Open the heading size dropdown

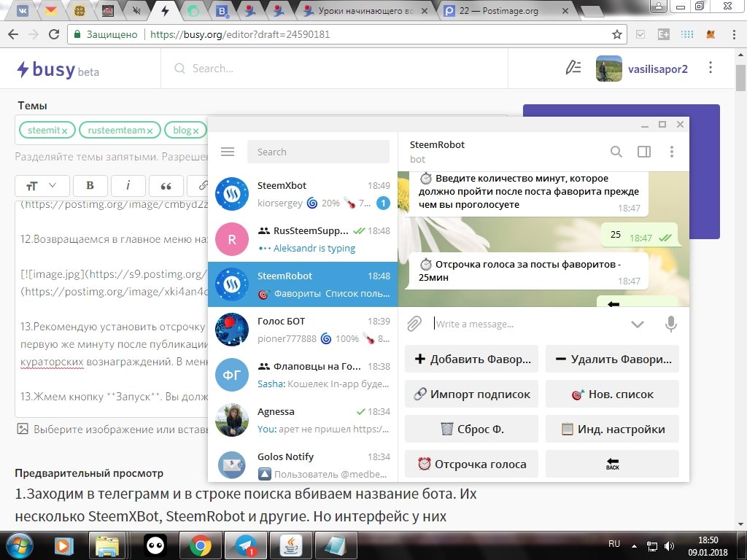pyautogui.click(x=42, y=186)
